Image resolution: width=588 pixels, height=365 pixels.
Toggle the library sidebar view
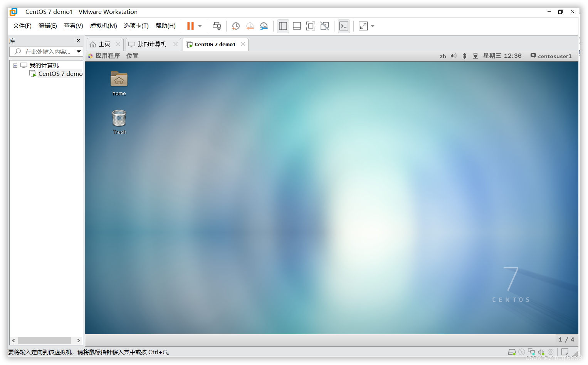click(283, 26)
